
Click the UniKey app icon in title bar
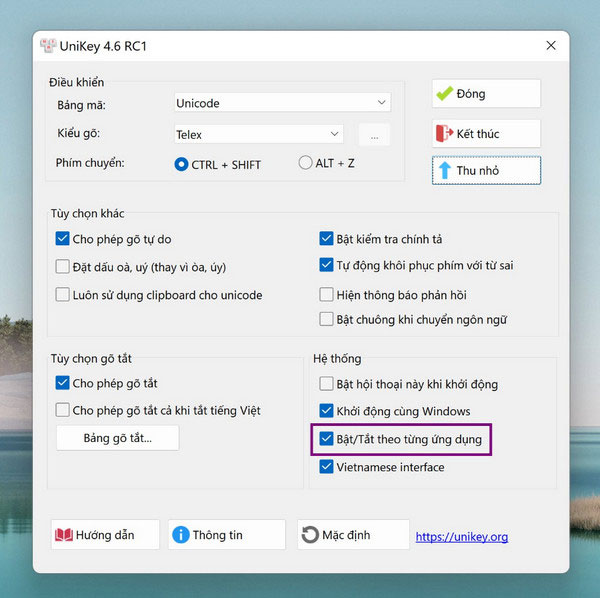48,46
